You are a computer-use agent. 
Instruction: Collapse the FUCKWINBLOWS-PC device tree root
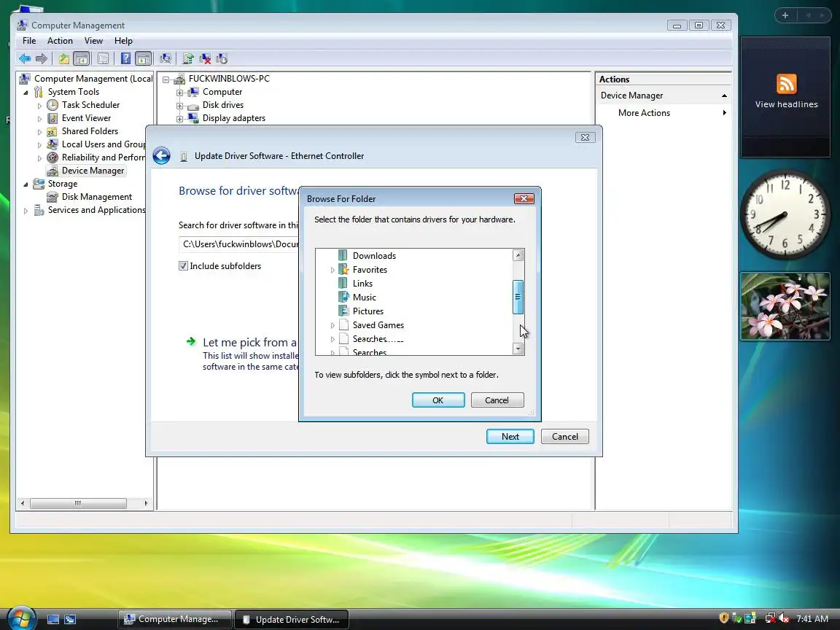166,79
